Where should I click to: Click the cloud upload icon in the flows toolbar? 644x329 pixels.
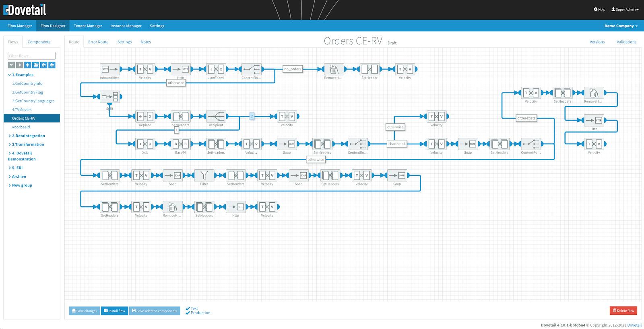[44, 65]
